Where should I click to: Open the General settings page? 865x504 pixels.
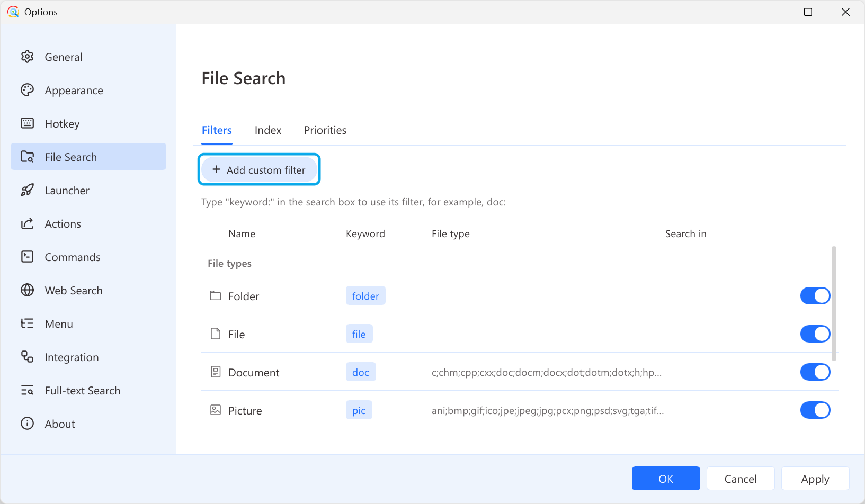click(x=88, y=57)
